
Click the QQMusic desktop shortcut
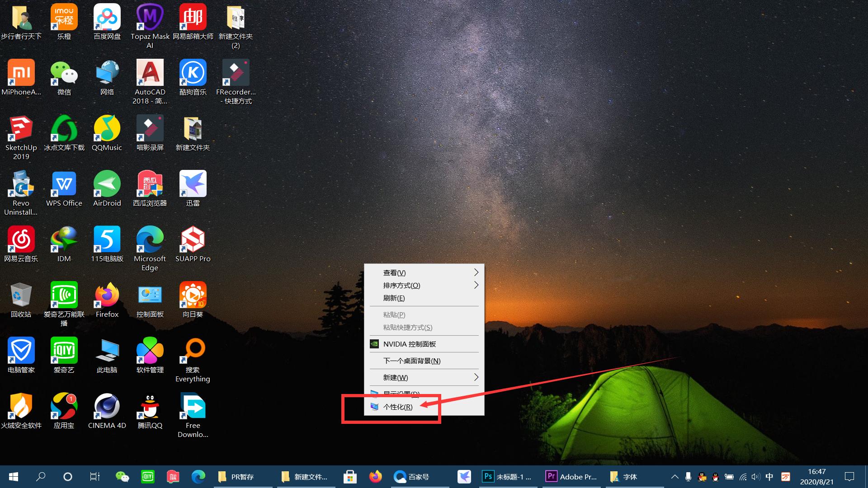107,129
